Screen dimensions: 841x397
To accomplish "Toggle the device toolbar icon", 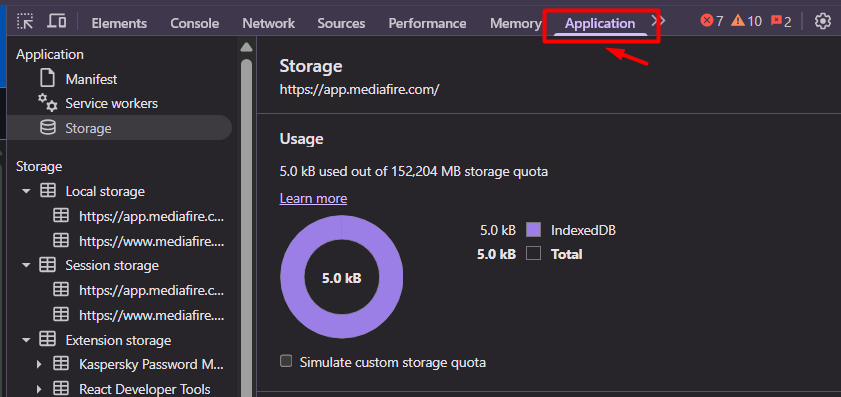I will [x=56, y=21].
